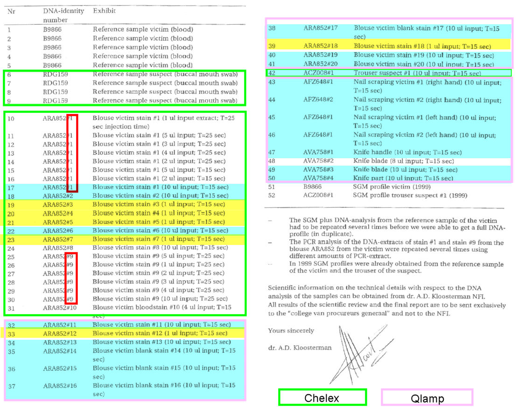Click 'Blouse victim stain #6 (10 ul input; T=15 sec)'

point(161,231)
